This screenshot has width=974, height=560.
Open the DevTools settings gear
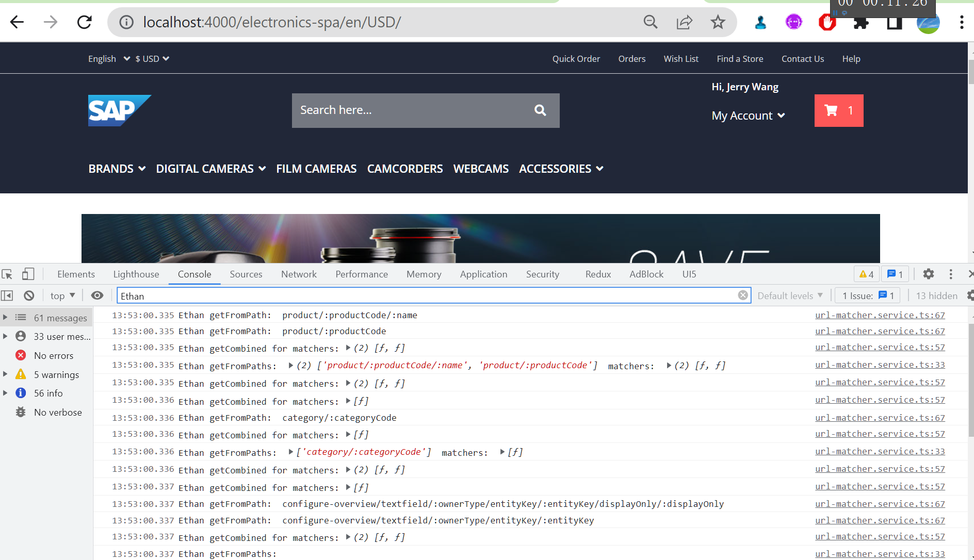click(x=929, y=274)
